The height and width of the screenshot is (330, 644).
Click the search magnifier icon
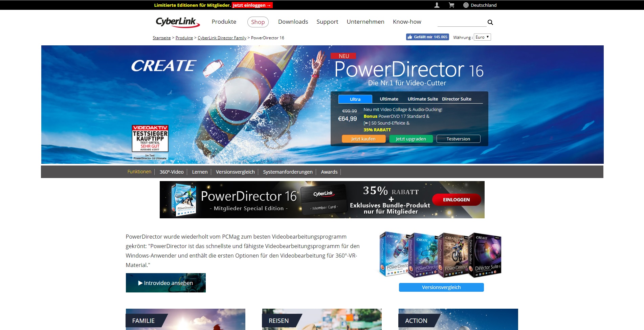click(490, 22)
